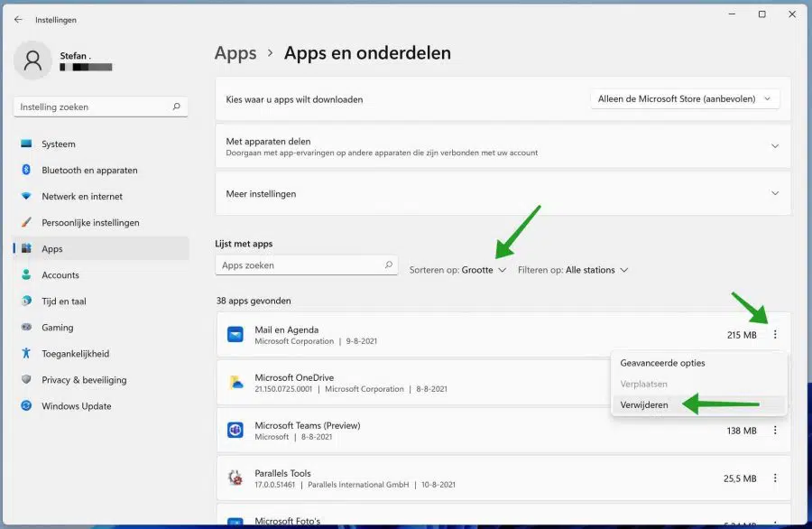Screen dimensions: 812x529
Task: Select Verwijderen in the context menu
Action: [x=698, y=405]
